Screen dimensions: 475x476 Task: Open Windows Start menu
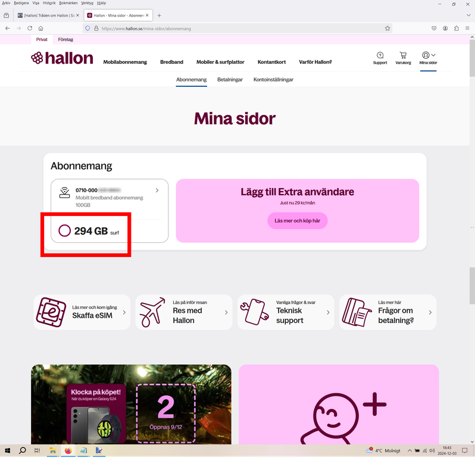coord(8,450)
